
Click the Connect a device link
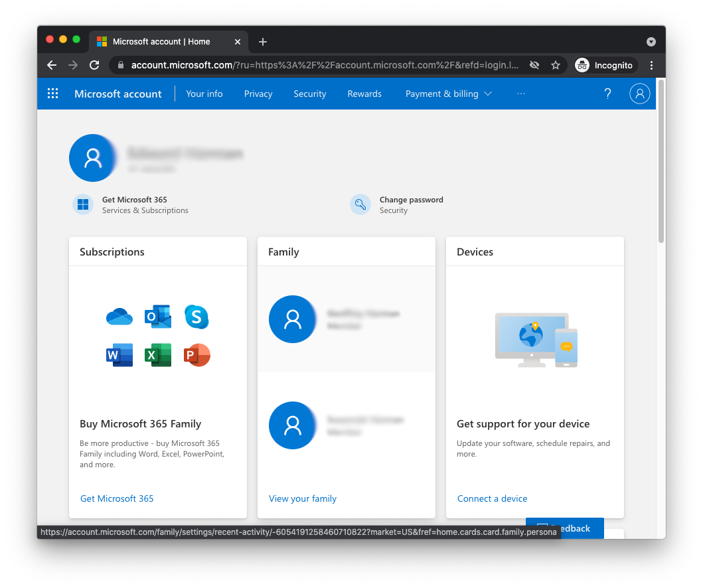click(x=492, y=498)
